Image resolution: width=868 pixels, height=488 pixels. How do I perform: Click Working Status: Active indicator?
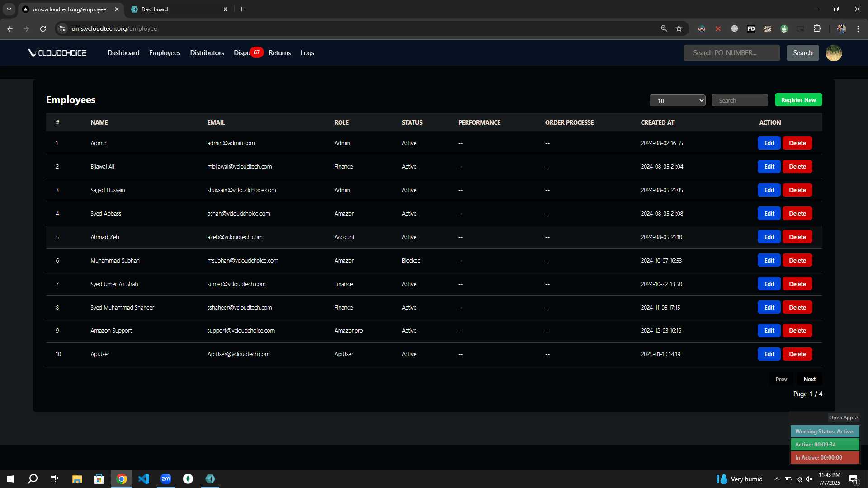point(824,432)
